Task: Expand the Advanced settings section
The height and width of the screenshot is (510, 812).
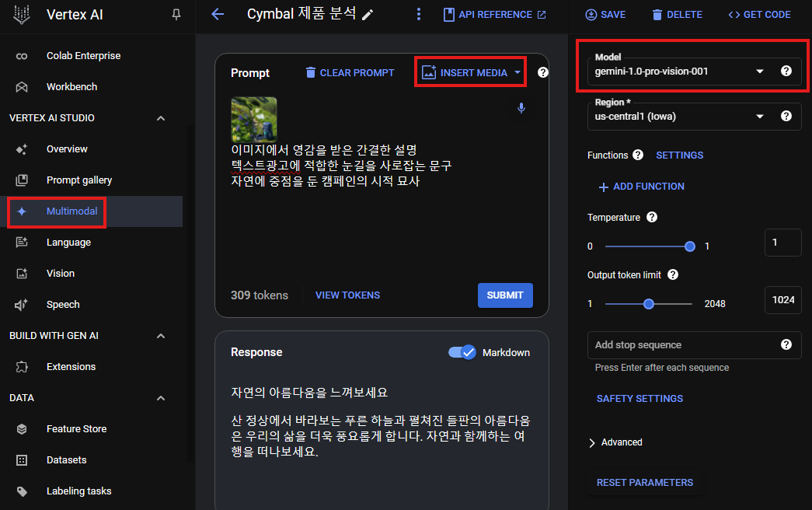Action: [x=592, y=442]
